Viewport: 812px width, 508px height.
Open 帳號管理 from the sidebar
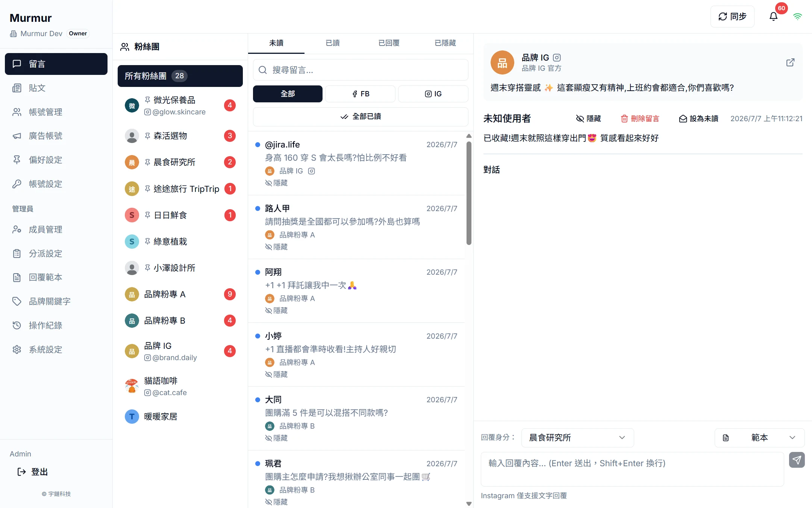point(56,112)
